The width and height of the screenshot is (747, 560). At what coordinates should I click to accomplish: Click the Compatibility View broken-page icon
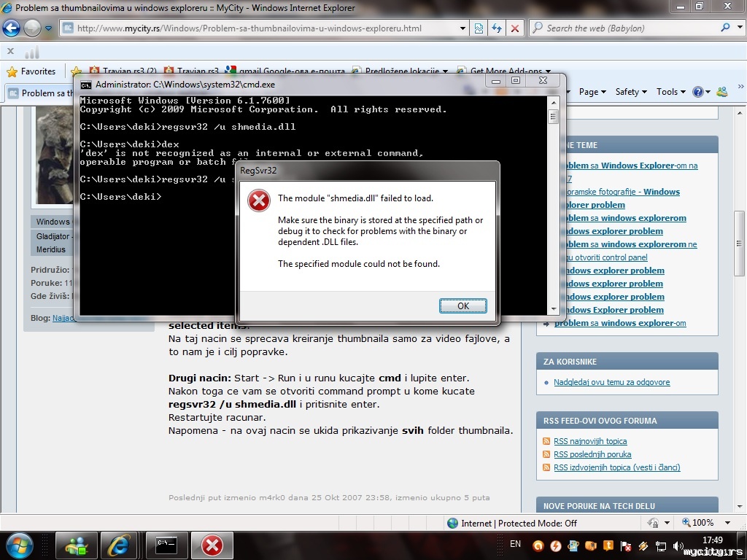pos(479,28)
